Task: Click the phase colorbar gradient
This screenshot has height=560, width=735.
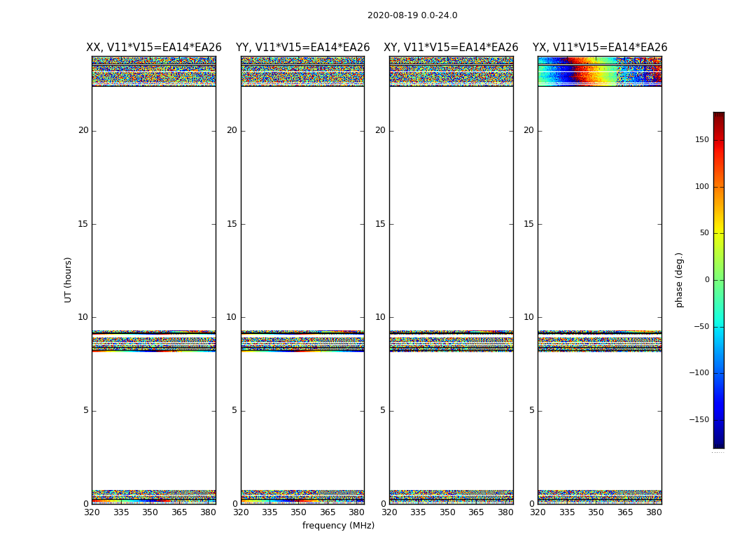Action: point(719,280)
